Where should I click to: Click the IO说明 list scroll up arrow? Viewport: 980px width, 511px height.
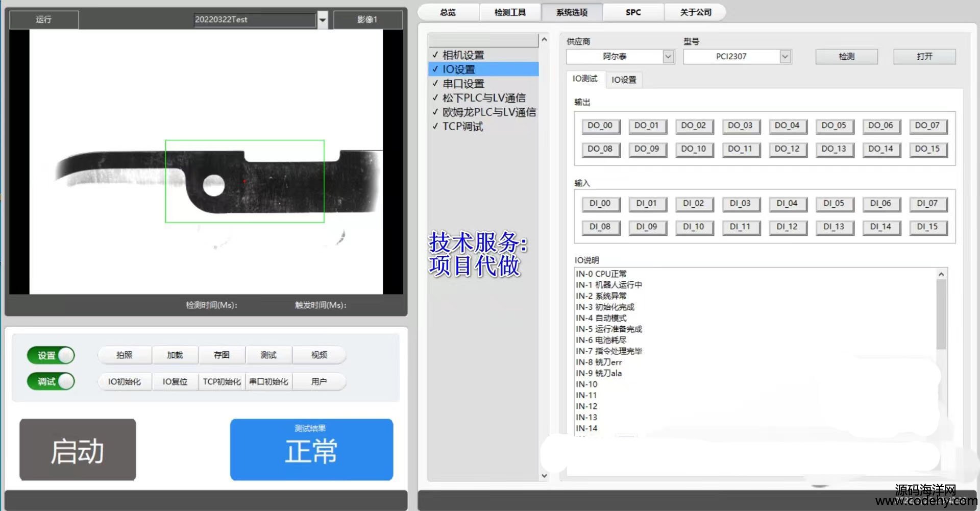[x=941, y=274]
